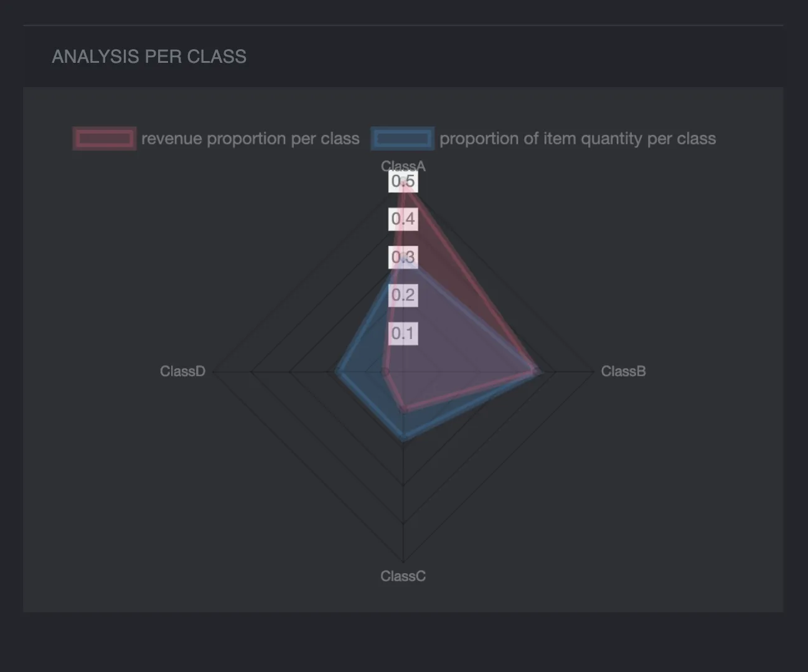Select the blue quantity data point on ClassA axis

403,259
